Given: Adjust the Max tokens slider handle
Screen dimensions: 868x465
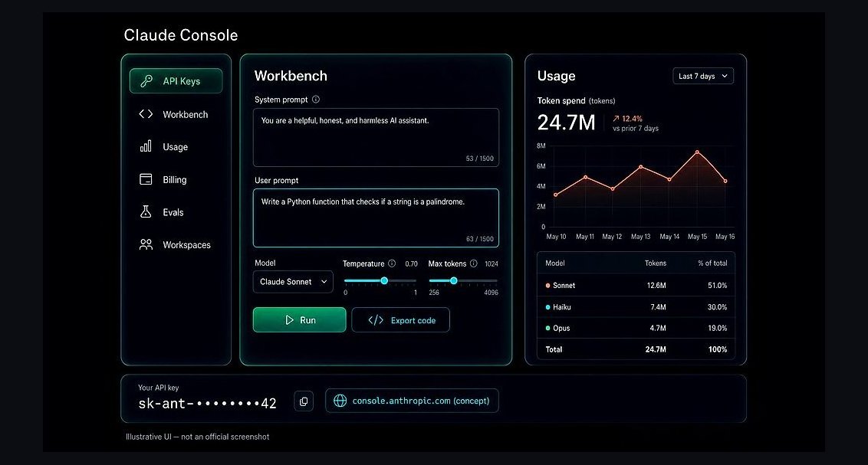Looking at the screenshot, I should click(453, 281).
